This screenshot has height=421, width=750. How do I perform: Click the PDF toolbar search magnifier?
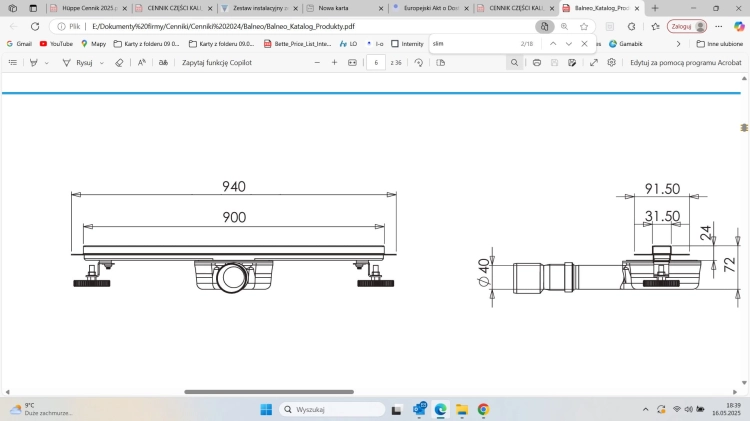pos(514,63)
